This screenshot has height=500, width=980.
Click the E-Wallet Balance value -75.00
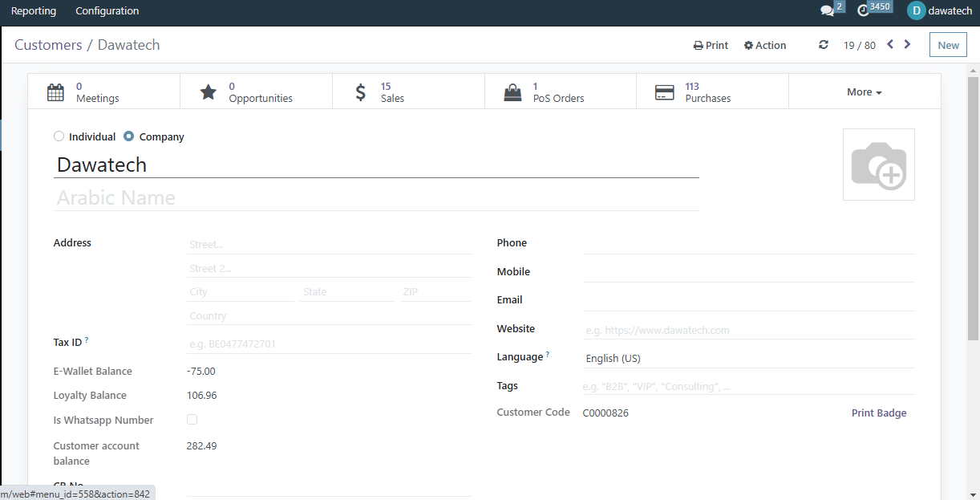point(200,372)
